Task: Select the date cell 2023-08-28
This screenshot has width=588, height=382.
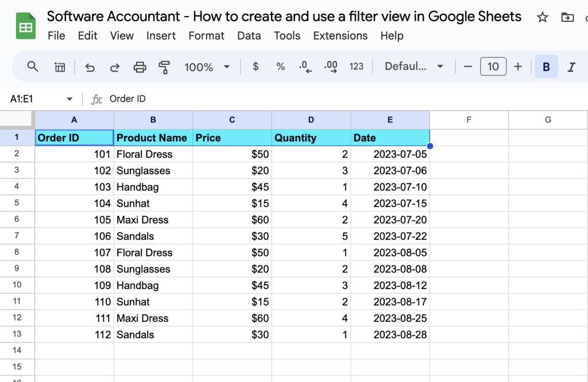Action: tap(390, 335)
